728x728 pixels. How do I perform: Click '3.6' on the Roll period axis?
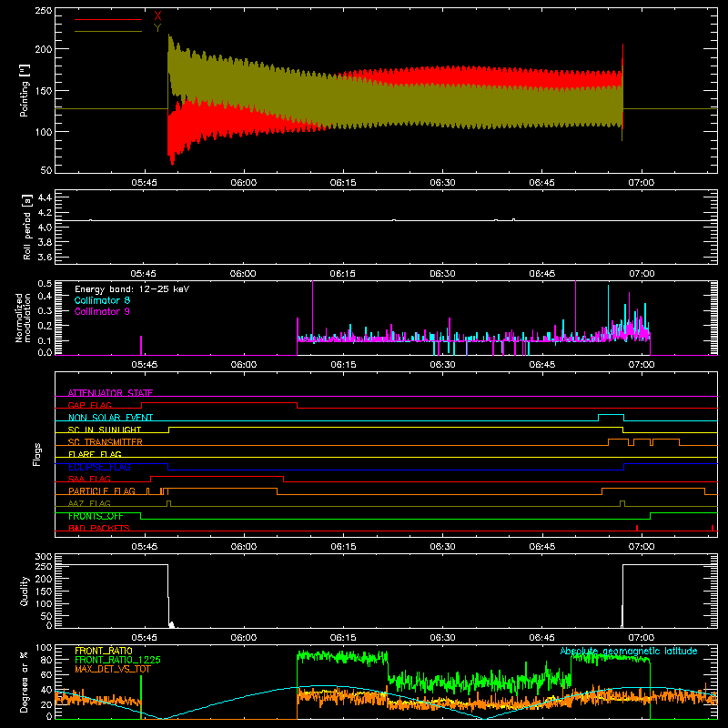[45, 257]
